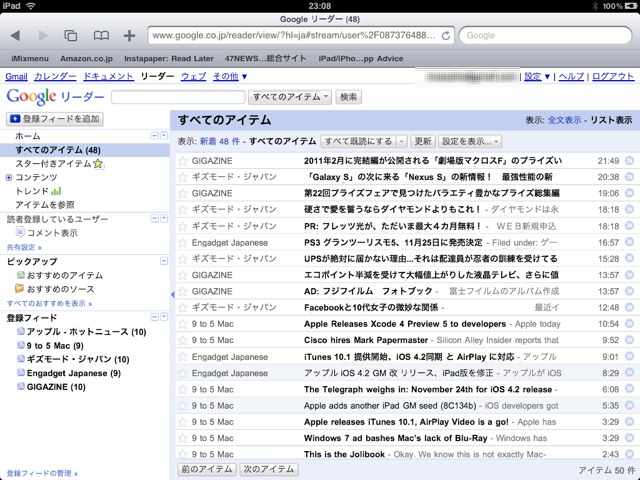Open the ギズモード・ジャパン feed icon in sidebar
Viewport: 640px width, 480px height.
21,359
